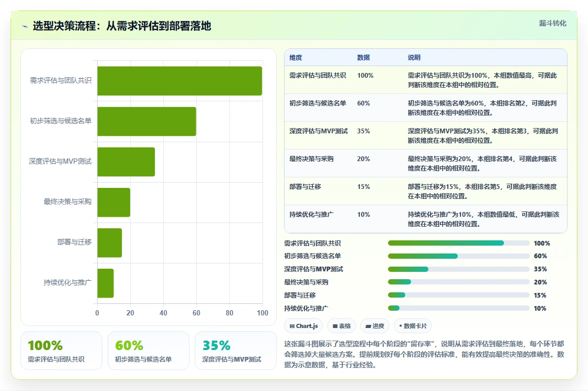Select the 数据卡片 chip
588x391 pixels.
point(413,326)
